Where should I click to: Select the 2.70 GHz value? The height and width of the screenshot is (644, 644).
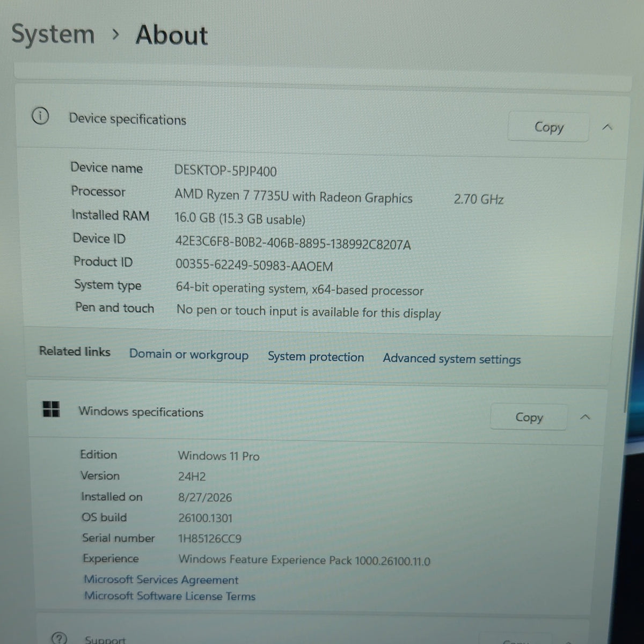[479, 200]
